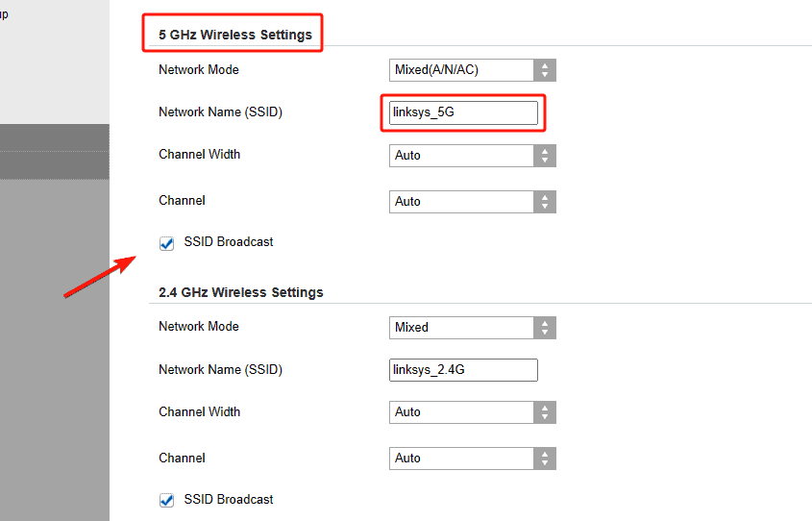812x521 pixels.
Task: Expand the 5 GHz Channel Width Auto dropdown
Action: click(x=472, y=156)
